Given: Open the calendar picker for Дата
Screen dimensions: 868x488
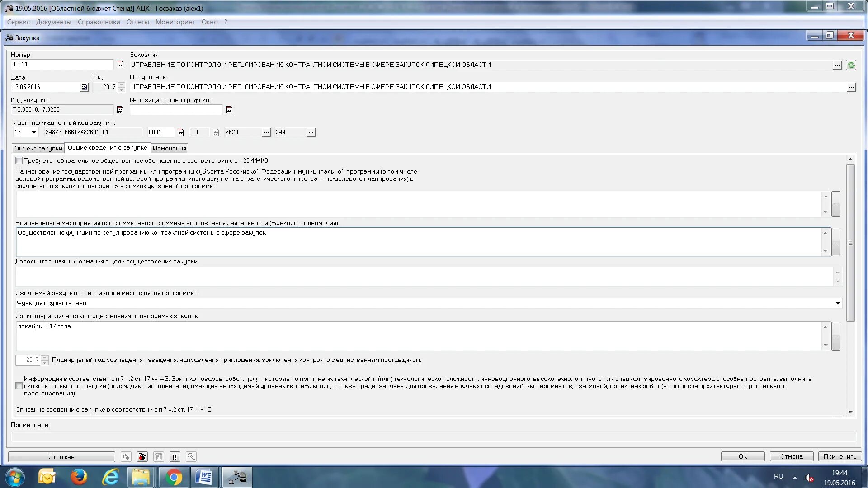Looking at the screenshot, I should pyautogui.click(x=84, y=87).
